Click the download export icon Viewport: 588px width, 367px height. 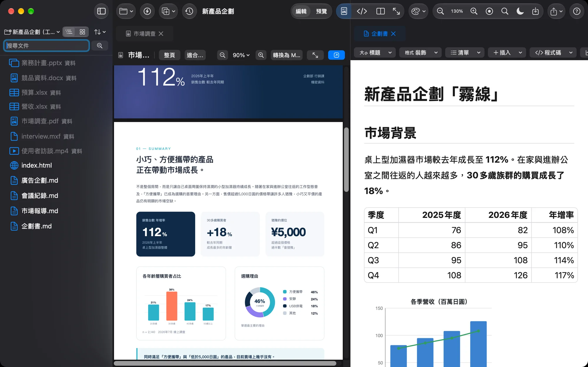coord(535,11)
